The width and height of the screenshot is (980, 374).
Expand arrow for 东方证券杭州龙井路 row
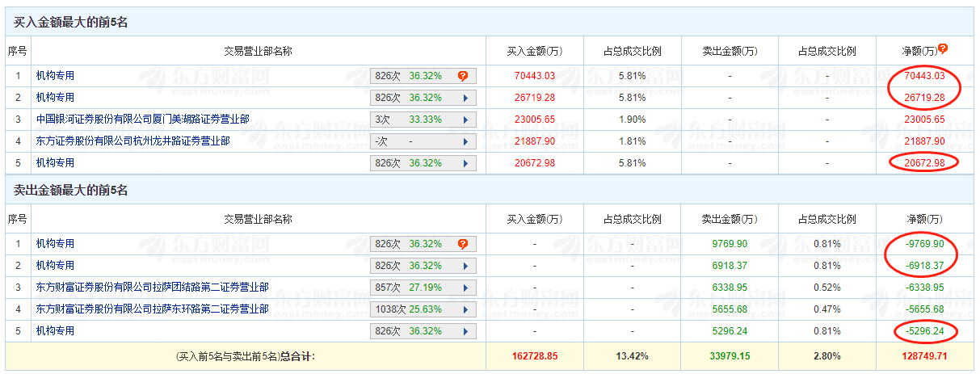[x=465, y=141]
